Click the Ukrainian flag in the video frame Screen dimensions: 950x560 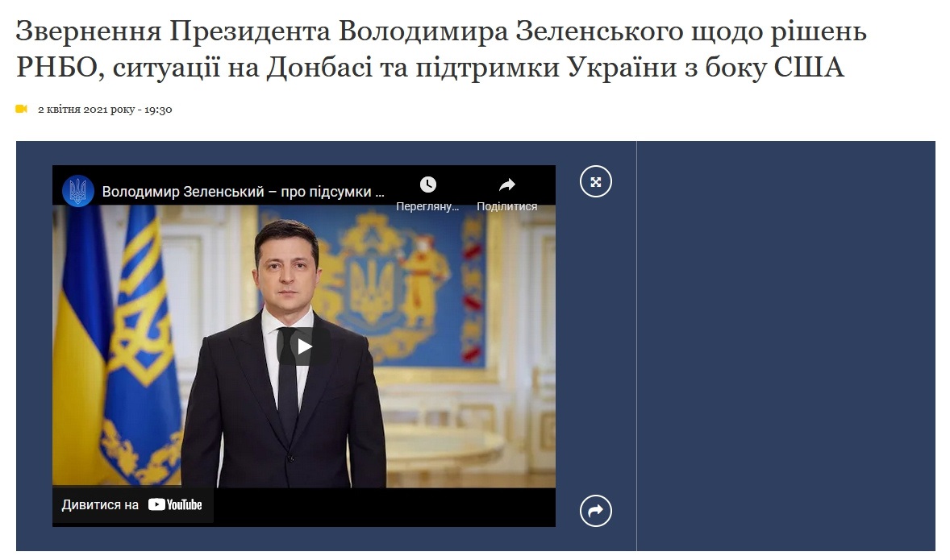coord(81,345)
